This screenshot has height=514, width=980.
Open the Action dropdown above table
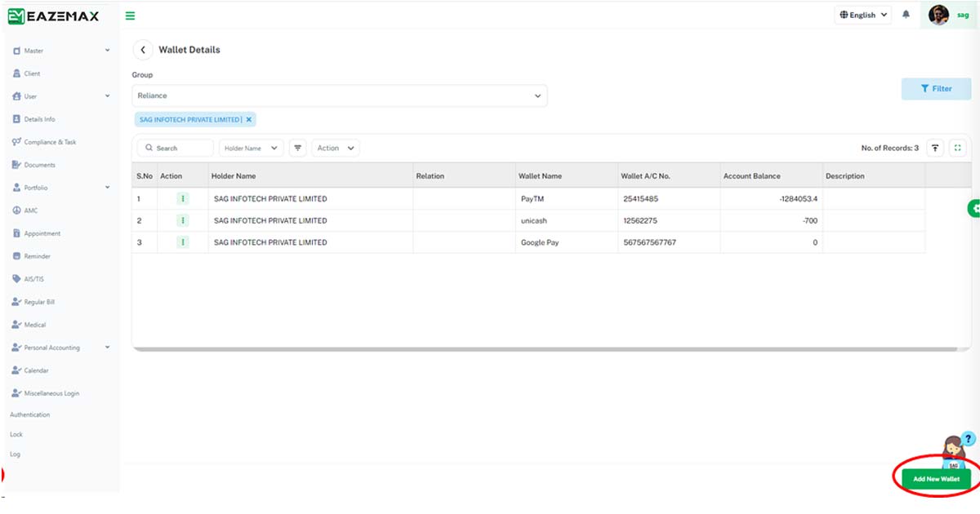click(336, 148)
